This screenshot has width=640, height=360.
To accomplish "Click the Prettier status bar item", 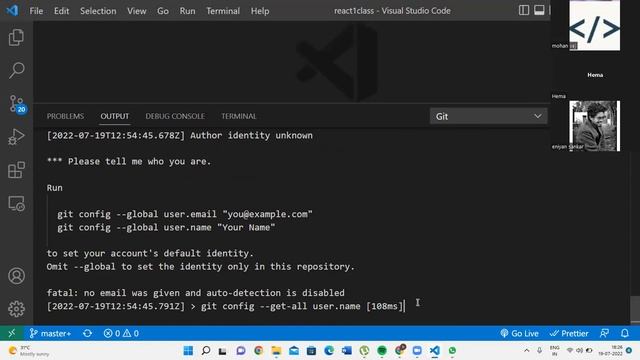I will pyautogui.click(x=569, y=333).
